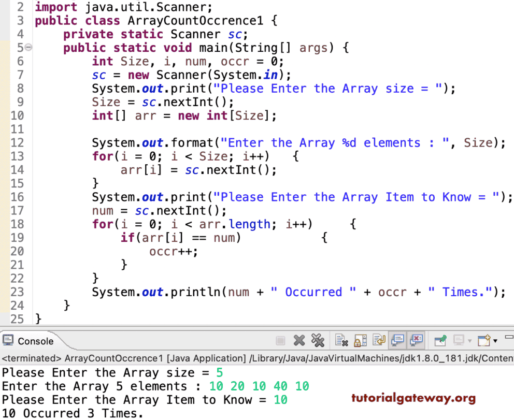Clear the Console output
Screen dimensions: 514x420
point(341,340)
